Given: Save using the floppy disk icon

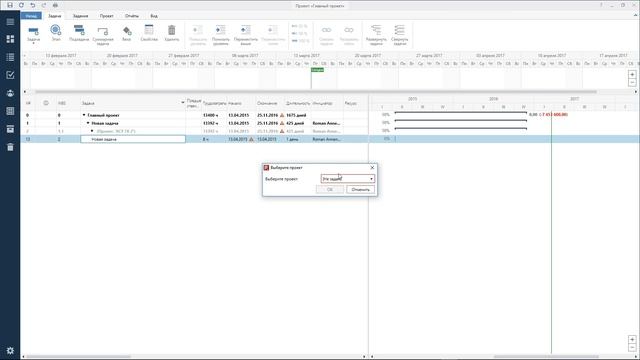Looking at the screenshot, I should pos(10,5).
